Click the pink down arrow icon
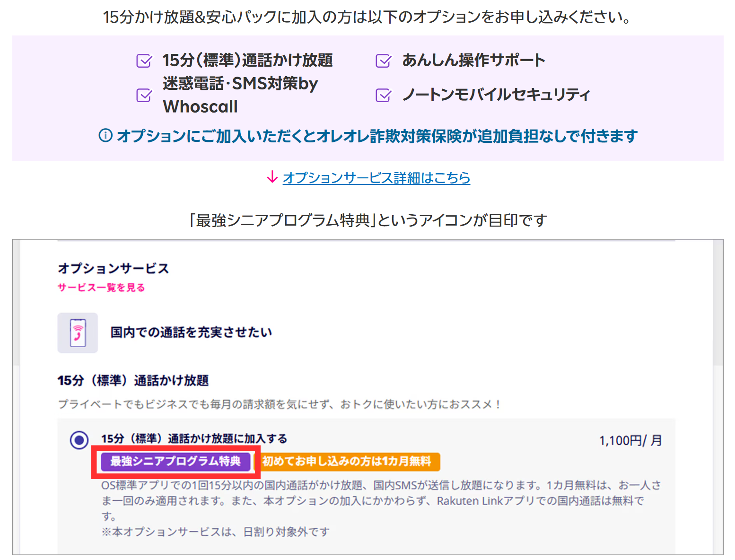Viewport: 735px width, 560px height. pyautogui.click(x=272, y=177)
